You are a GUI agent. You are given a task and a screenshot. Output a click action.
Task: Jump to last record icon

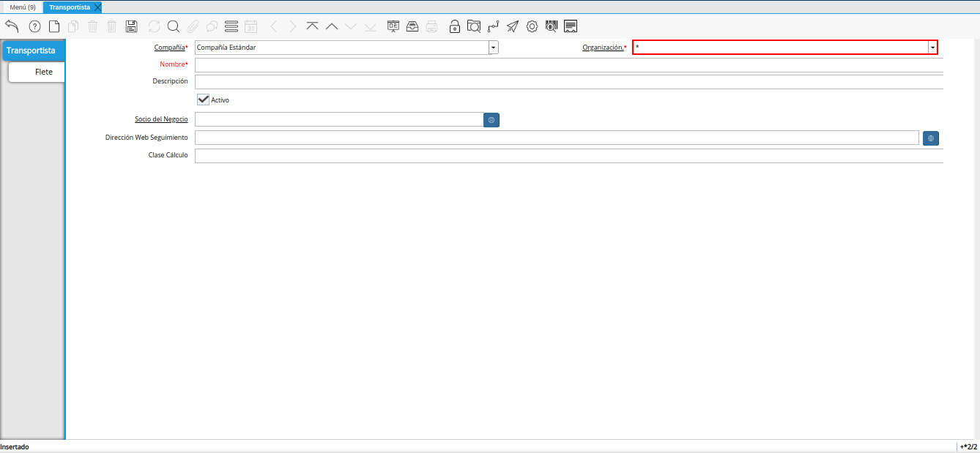point(370,26)
